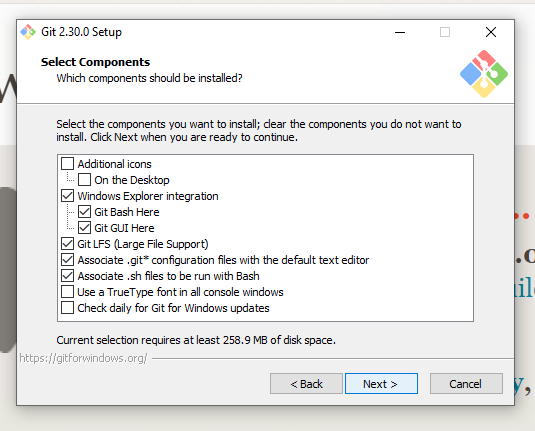This screenshot has height=431, width=535.
Task: Uncheck Associate .git* configuration files option
Action: tap(67, 260)
